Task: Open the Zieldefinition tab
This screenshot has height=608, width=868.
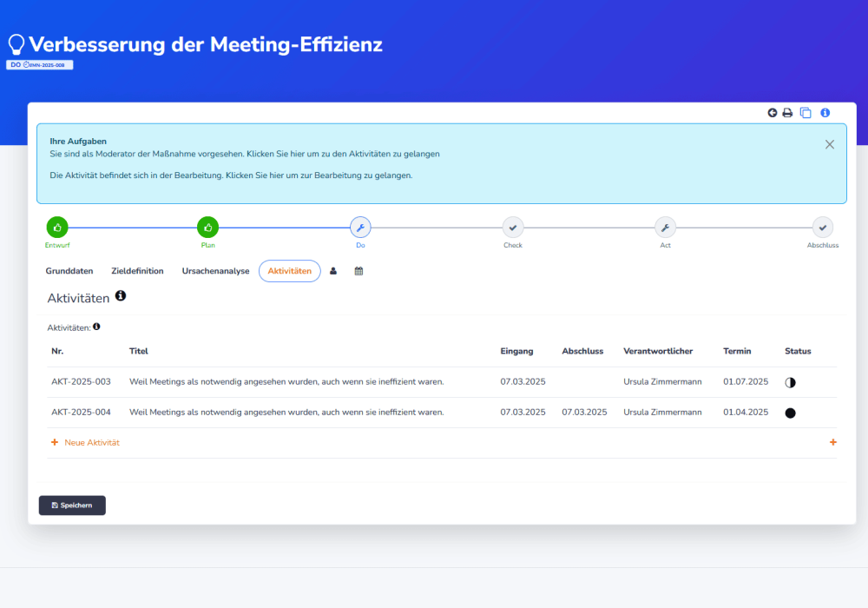Action: point(137,271)
